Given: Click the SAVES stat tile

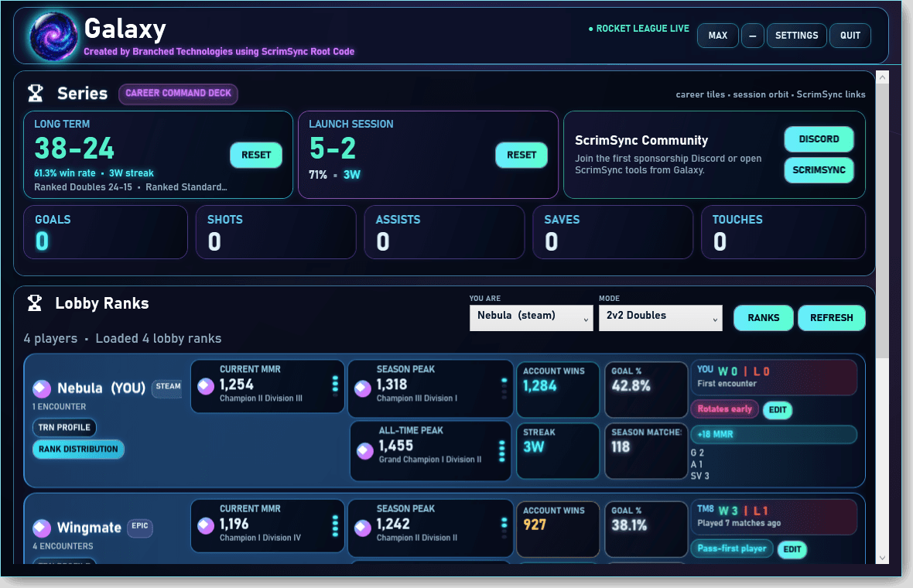Looking at the screenshot, I should pyautogui.click(x=613, y=232).
